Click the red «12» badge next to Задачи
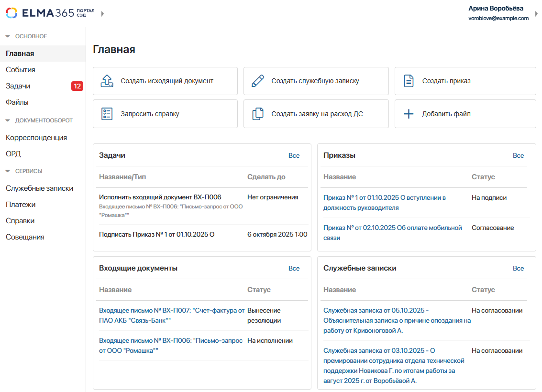This screenshot has width=542, height=392. click(77, 87)
